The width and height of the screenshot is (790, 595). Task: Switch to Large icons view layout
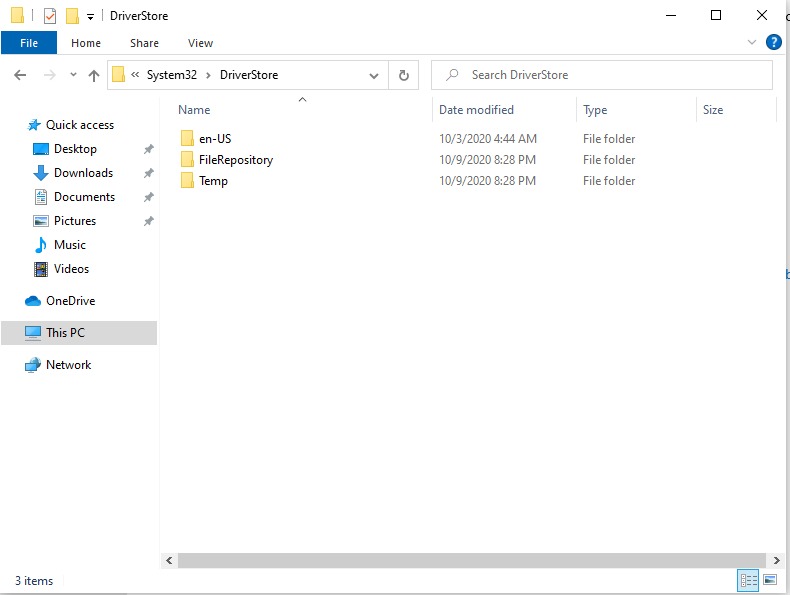[x=770, y=580]
